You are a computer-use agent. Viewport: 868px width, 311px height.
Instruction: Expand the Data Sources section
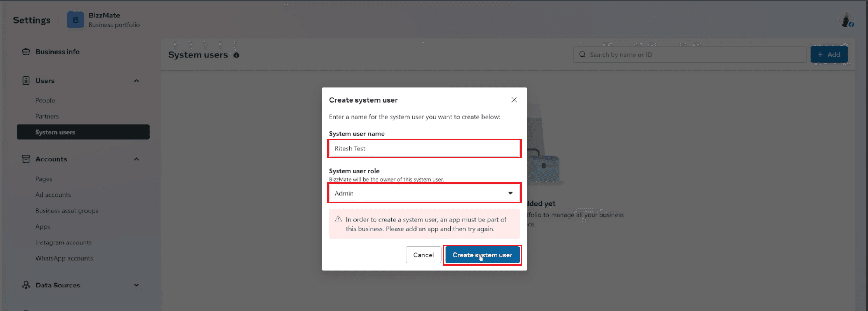pos(136,285)
